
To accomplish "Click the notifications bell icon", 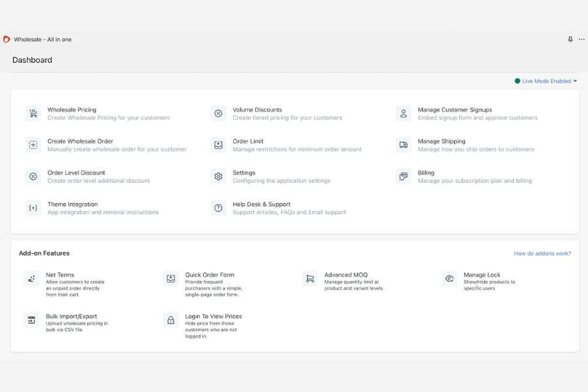I will click(570, 39).
